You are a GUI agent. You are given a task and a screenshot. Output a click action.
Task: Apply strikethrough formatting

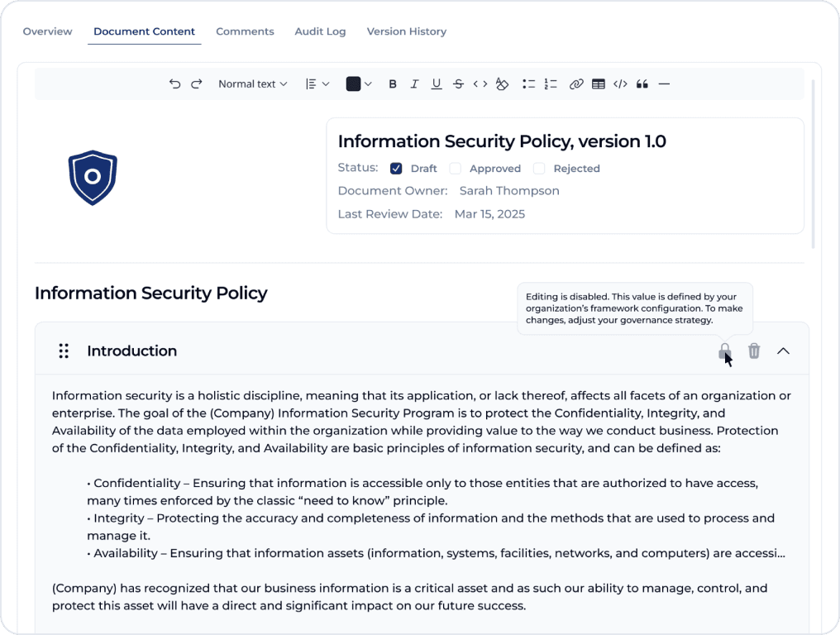458,84
